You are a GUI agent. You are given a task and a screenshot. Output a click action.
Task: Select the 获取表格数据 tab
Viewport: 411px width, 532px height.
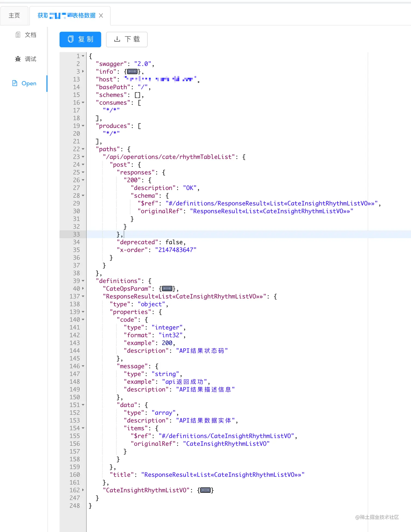point(70,16)
